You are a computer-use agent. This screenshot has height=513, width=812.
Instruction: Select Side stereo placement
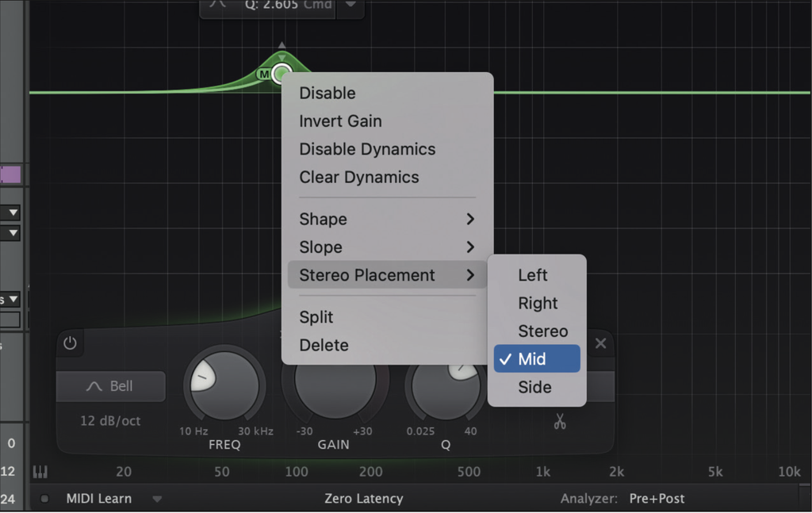(x=535, y=387)
